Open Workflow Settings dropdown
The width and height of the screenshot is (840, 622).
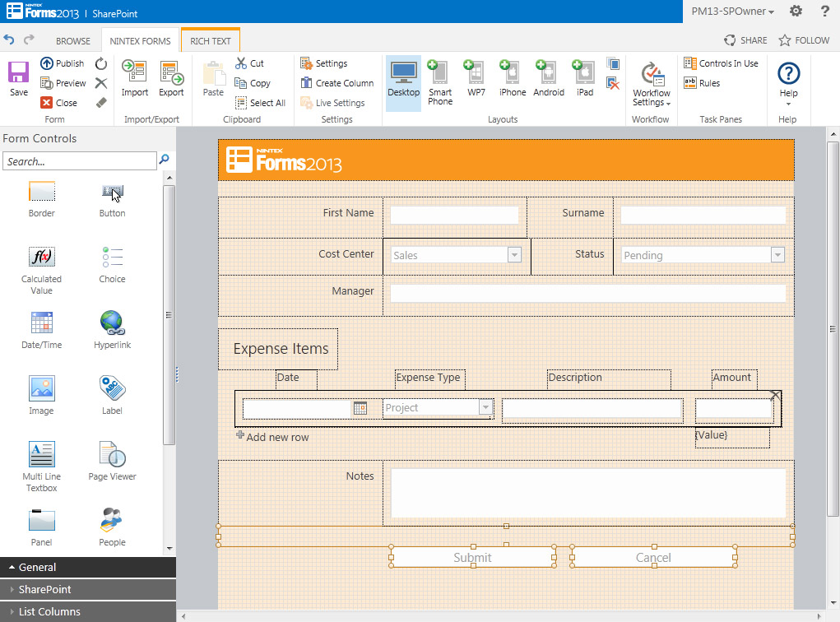pos(652,84)
